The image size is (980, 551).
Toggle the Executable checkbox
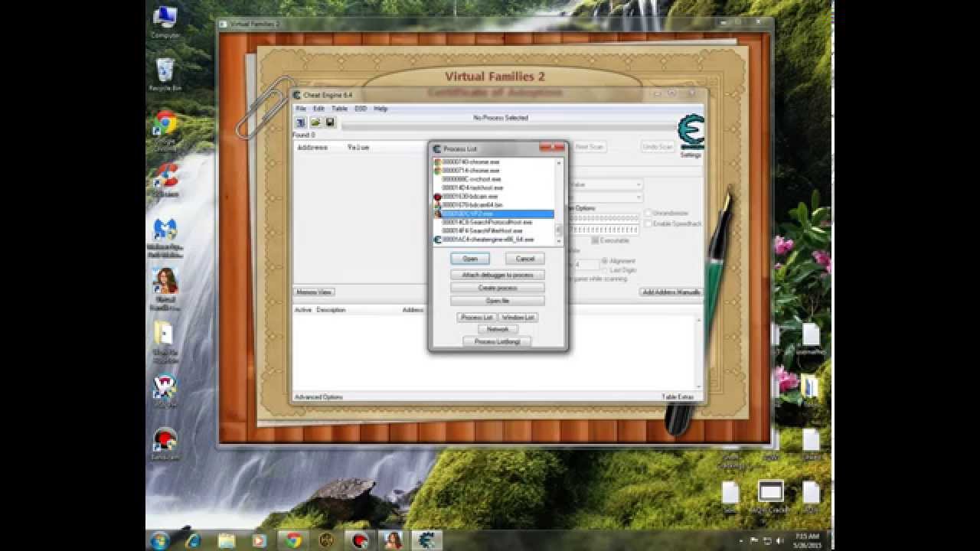click(x=596, y=240)
